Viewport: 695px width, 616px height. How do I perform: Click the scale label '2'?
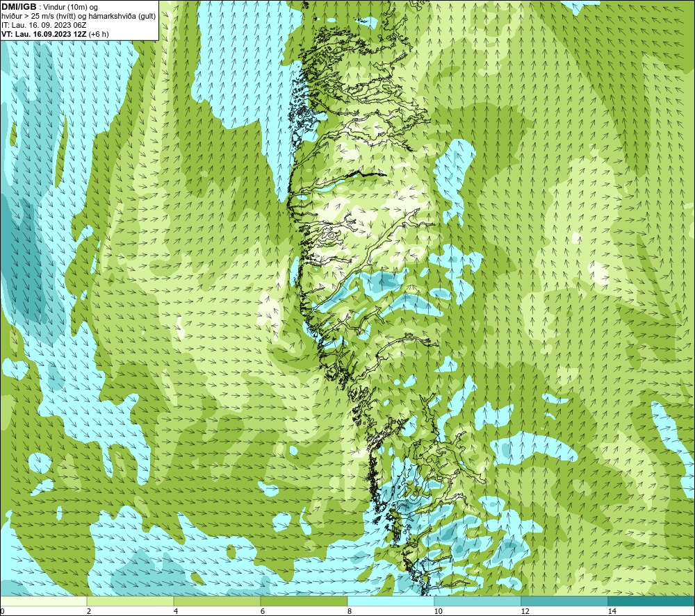pos(89,612)
